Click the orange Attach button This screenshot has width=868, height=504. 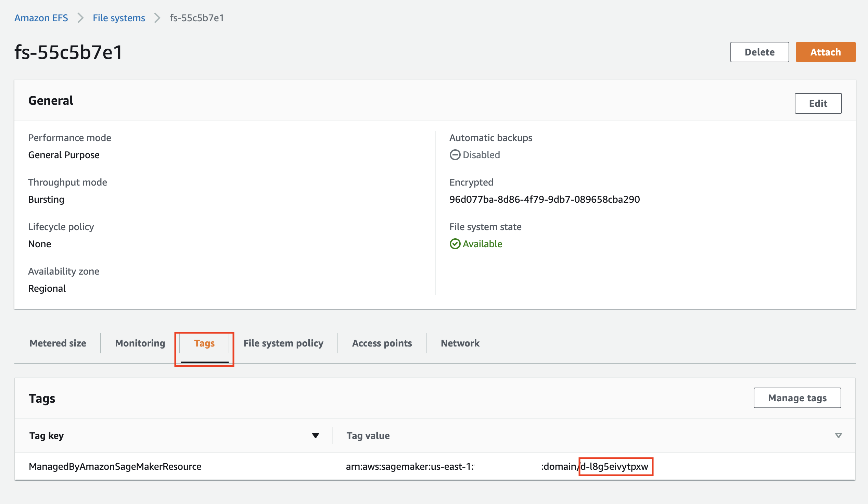[x=825, y=52]
